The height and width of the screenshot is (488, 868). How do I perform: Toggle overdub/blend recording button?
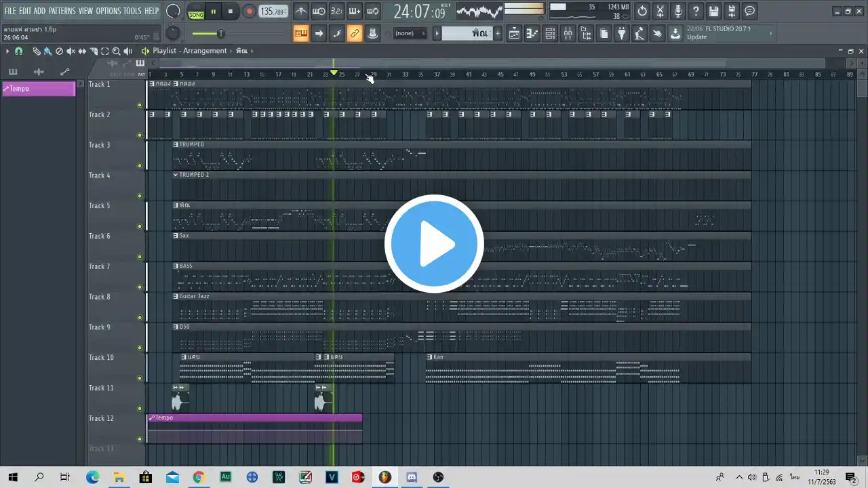point(355,11)
